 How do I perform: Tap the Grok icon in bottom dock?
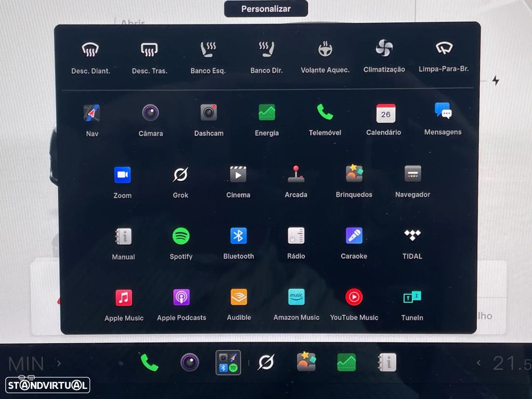click(266, 362)
